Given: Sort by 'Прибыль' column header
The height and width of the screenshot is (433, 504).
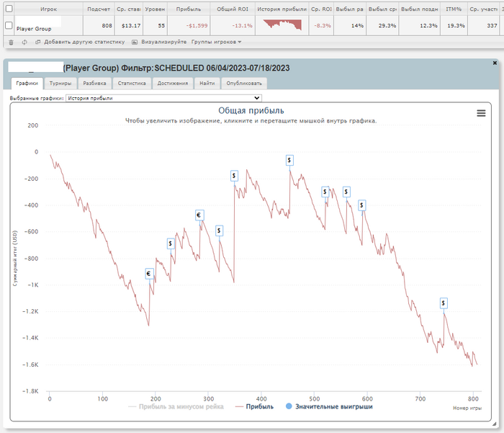Looking at the screenshot, I should [189, 9].
